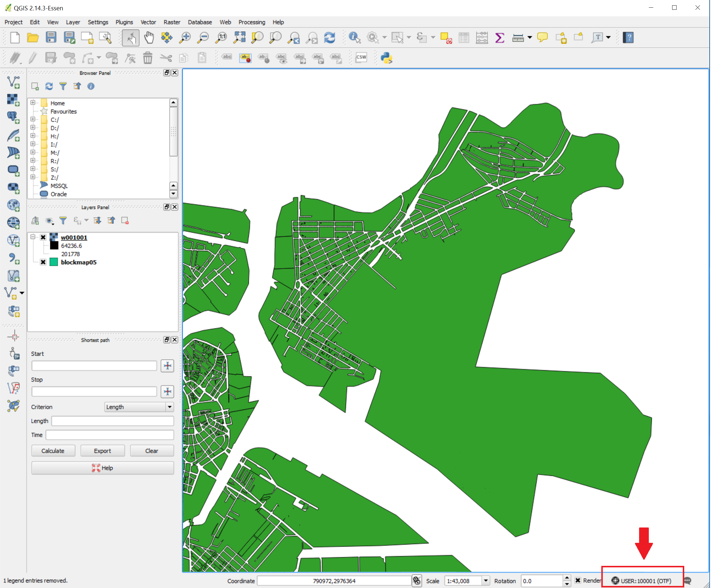Click the Calculate button
The height and width of the screenshot is (588, 712).
point(53,451)
